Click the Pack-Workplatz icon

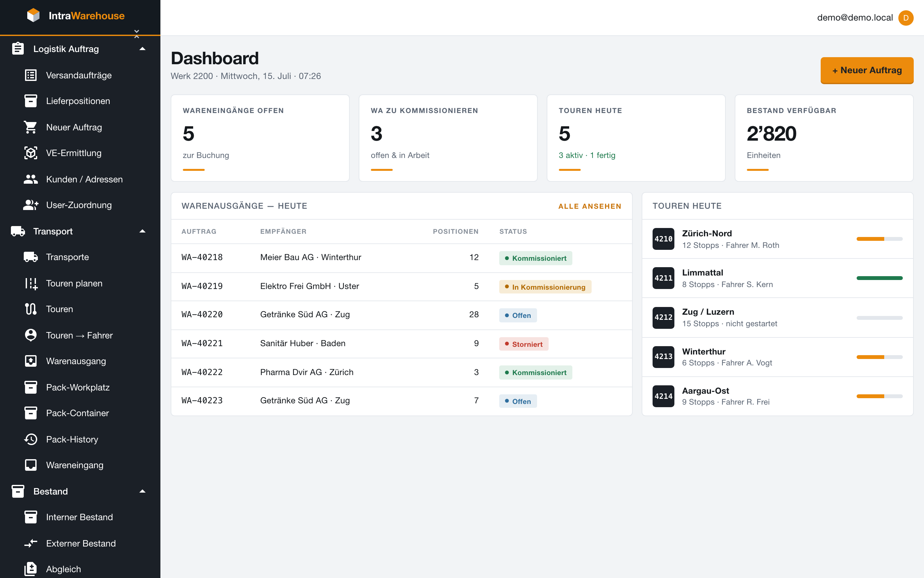(x=30, y=387)
